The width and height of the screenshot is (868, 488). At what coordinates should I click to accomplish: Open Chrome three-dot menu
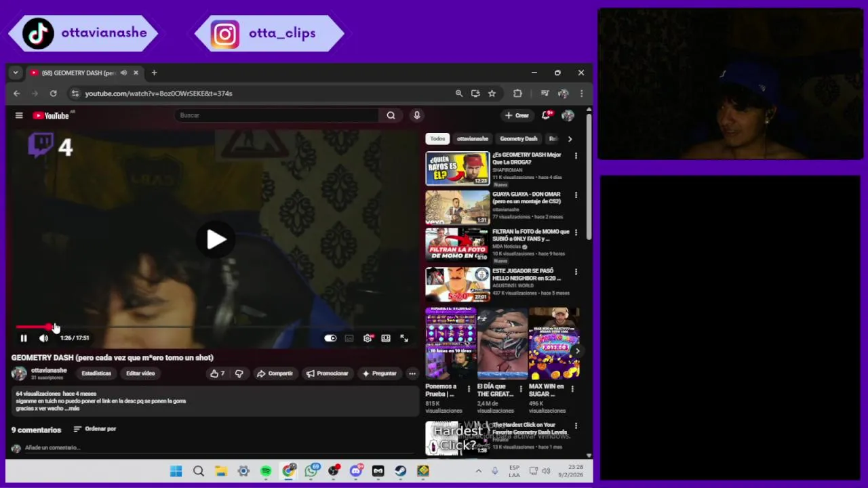point(581,94)
